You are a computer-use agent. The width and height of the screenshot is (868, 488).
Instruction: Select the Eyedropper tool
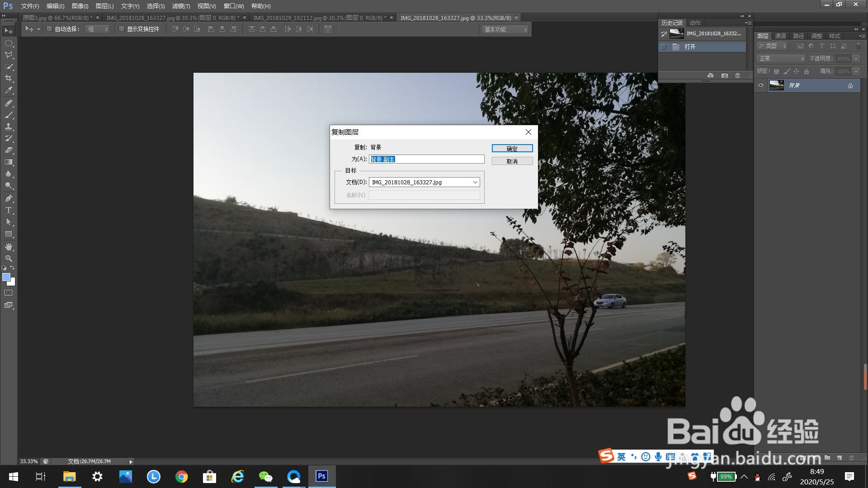click(9, 90)
